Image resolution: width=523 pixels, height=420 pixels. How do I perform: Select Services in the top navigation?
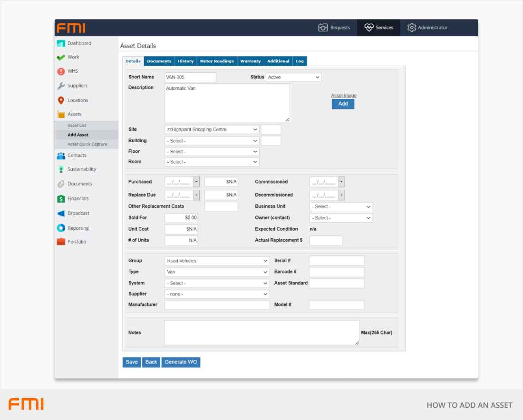pyautogui.click(x=378, y=28)
